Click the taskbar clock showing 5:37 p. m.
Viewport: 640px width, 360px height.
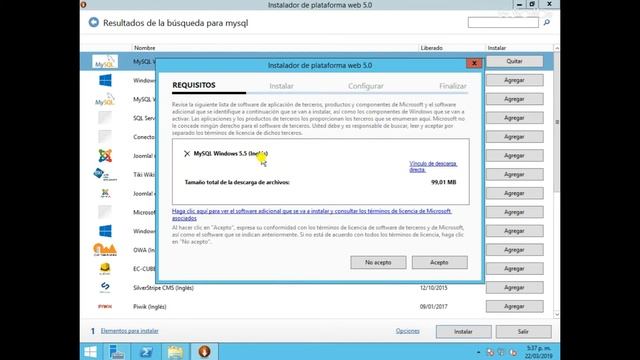point(539,352)
